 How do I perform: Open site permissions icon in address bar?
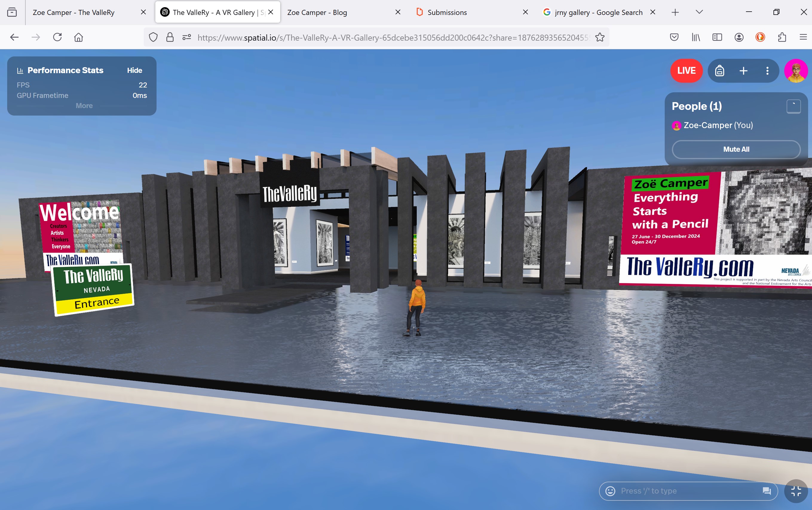[187, 37]
